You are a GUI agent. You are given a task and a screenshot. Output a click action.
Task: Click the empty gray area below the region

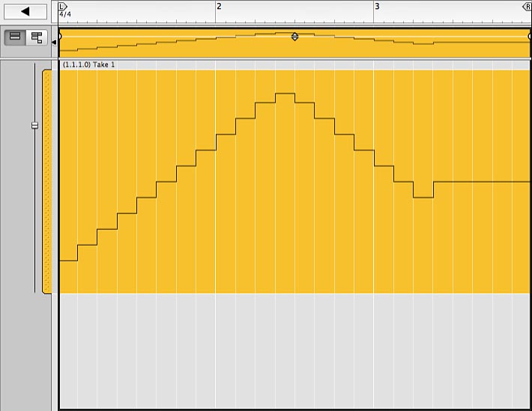[x=294, y=350]
